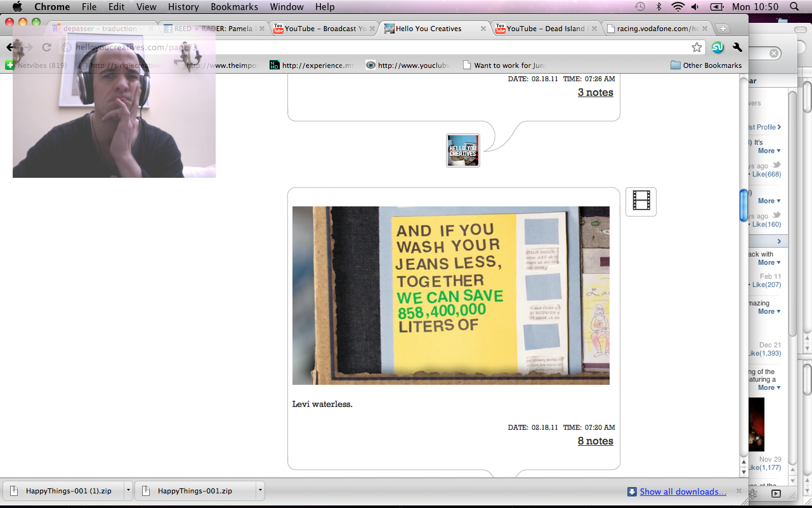Click the film strip video post icon
This screenshot has width=812, height=508.
(x=641, y=202)
